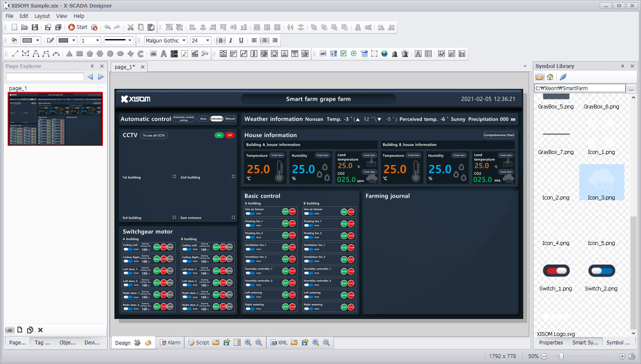The image size is (641, 364).
Task: Click the folder icon in Symbol Library
Action: pyautogui.click(x=540, y=77)
